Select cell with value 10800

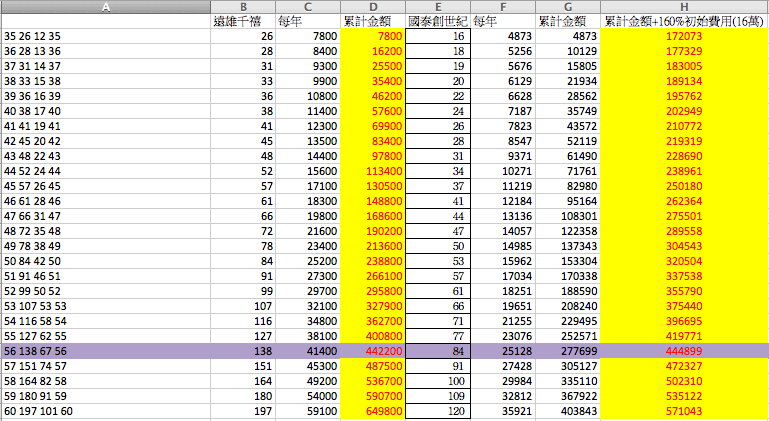pos(308,96)
